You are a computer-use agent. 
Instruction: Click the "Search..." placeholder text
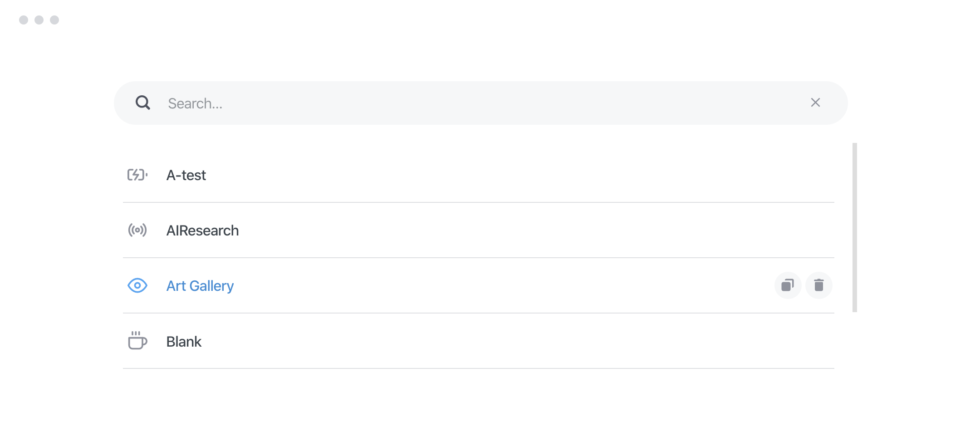click(195, 104)
